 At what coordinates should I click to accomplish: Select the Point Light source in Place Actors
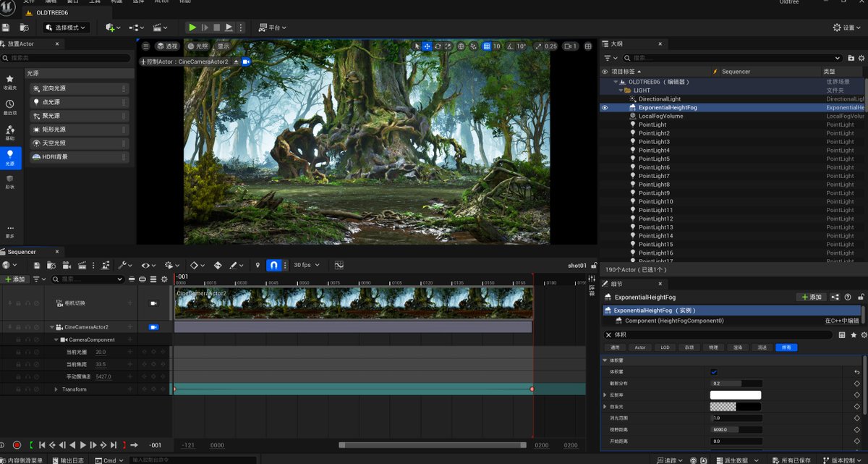coord(78,102)
